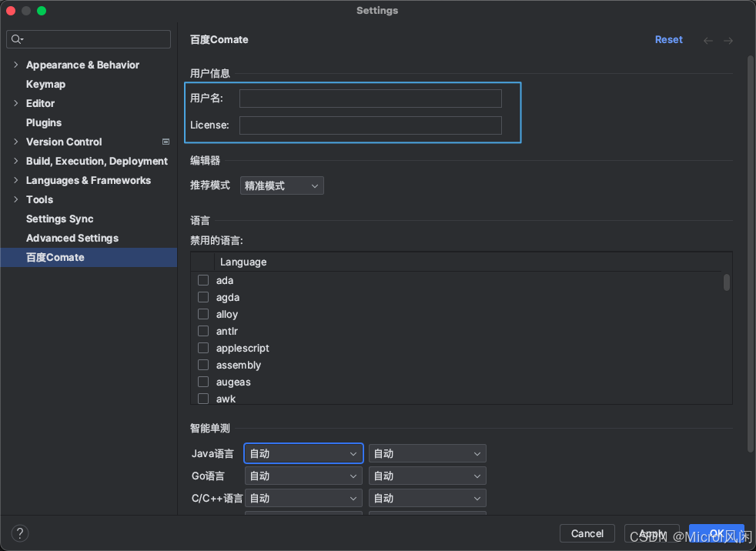
Task: Expand the Tools settings node
Action: coord(16,199)
